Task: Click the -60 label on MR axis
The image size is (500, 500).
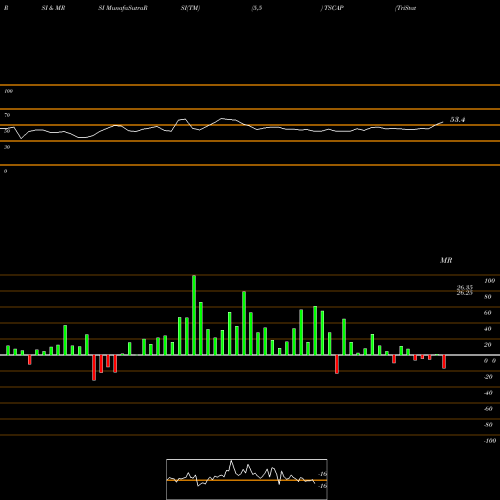Action: [x=488, y=409]
